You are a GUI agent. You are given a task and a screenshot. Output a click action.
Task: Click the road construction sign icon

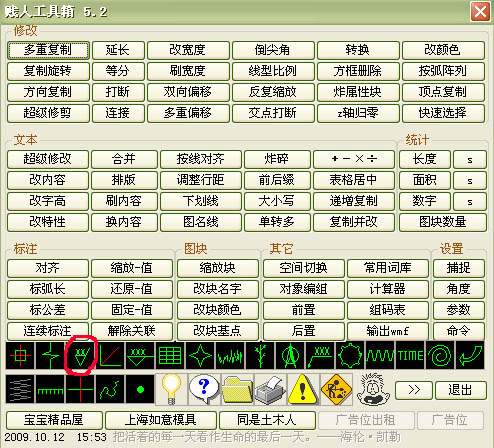pyautogui.click(x=336, y=389)
